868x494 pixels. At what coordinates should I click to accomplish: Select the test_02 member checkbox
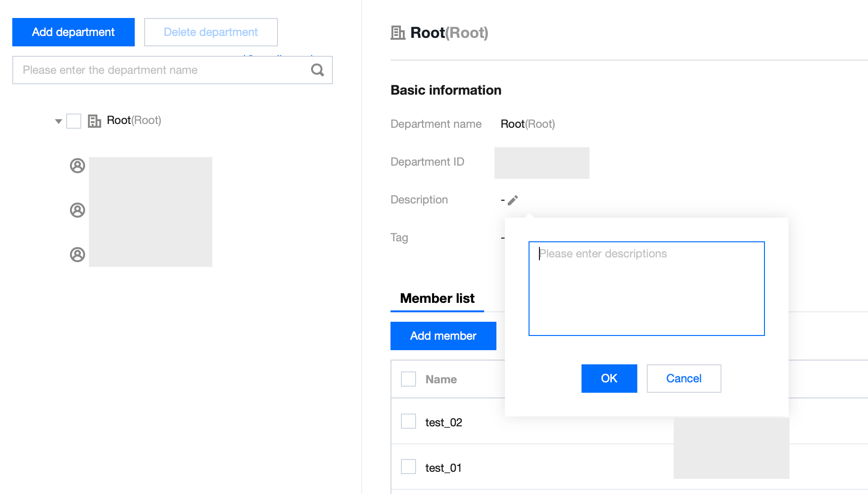(408, 422)
